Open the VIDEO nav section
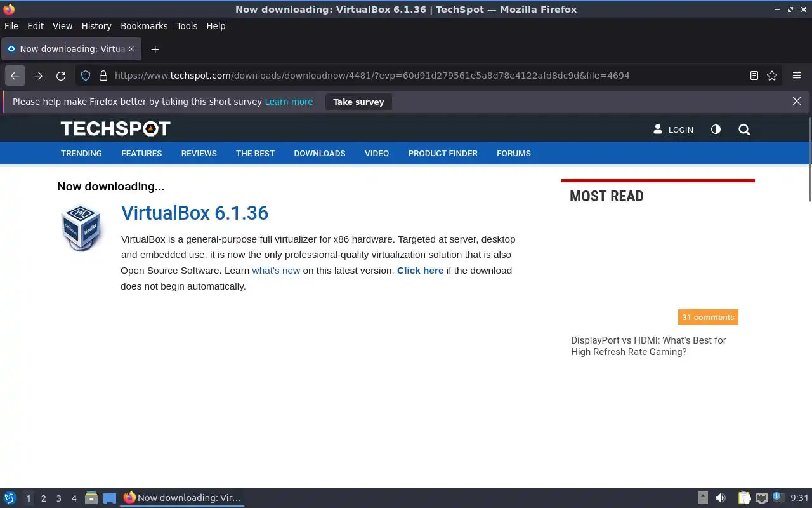The height and width of the screenshot is (508, 812). [377, 153]
